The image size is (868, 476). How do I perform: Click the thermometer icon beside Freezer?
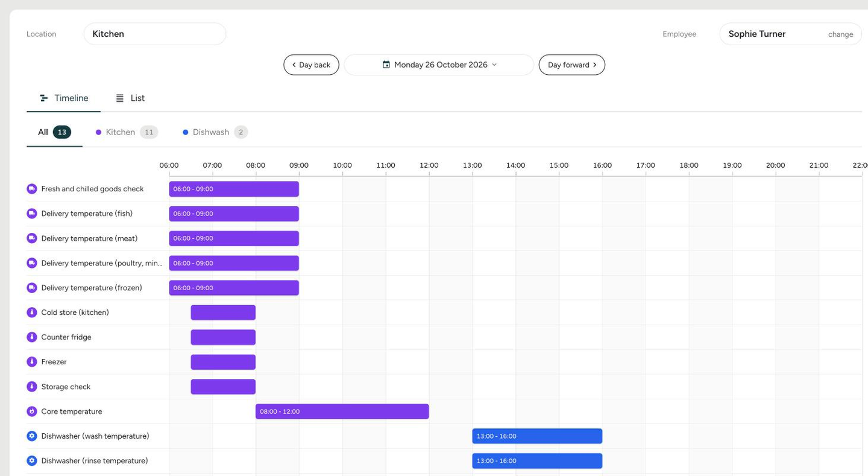32,362
